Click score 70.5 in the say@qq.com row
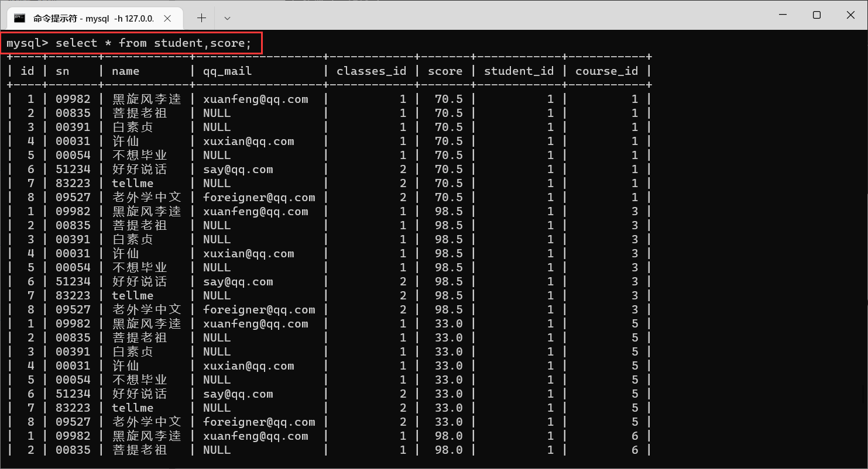 449,169
